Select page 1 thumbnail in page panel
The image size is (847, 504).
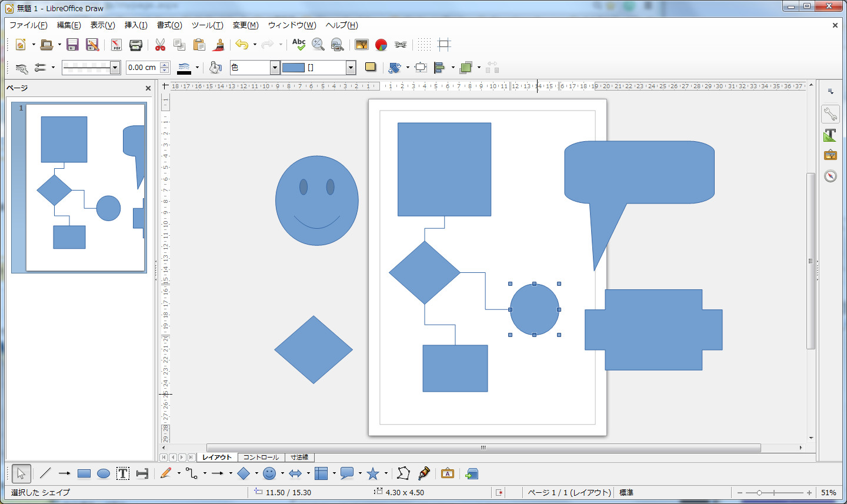pos(79,188)
